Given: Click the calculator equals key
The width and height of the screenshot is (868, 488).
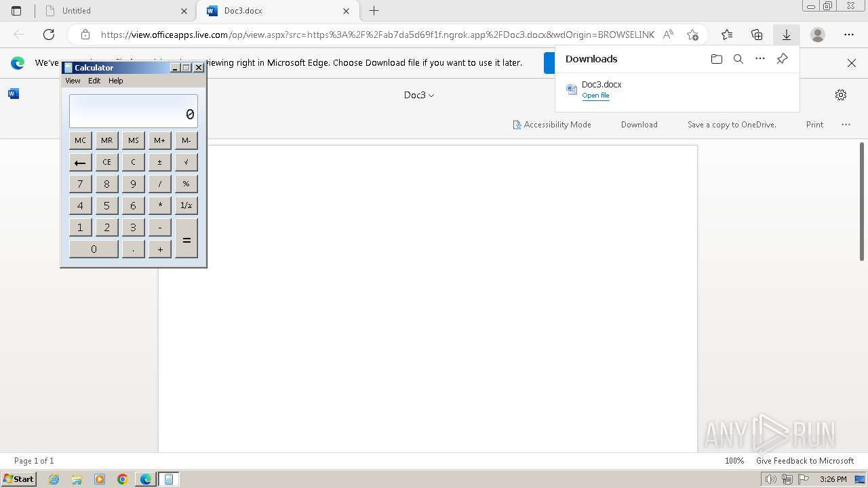Looking at the screenshot, I should point(186,238).
